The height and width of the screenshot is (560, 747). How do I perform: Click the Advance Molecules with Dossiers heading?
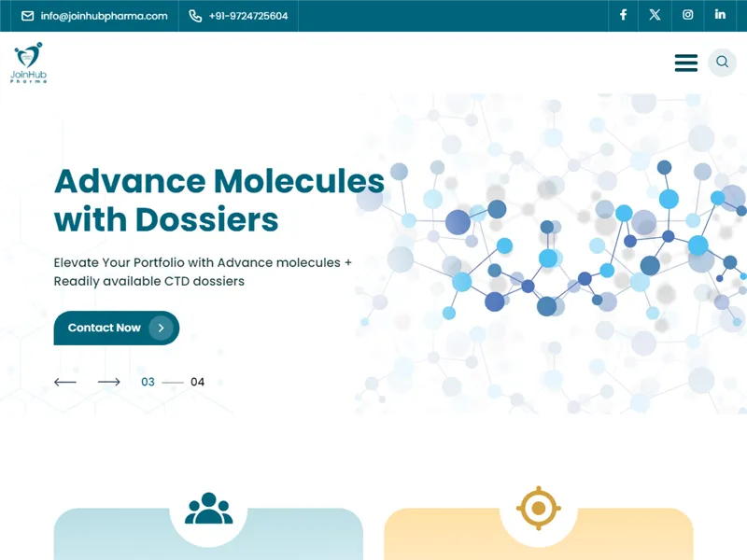coord(219,200)
